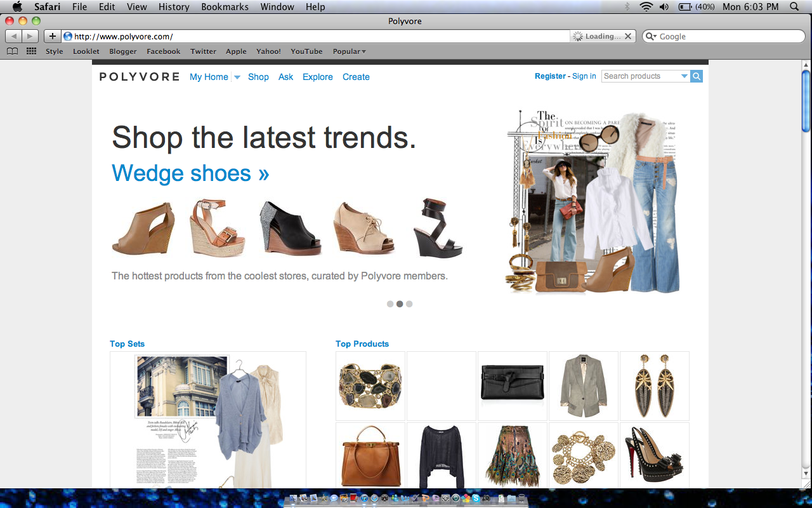Select the third carousel dot
The height and width of the screenshot is (508, 812).
[x=409, y=304]
